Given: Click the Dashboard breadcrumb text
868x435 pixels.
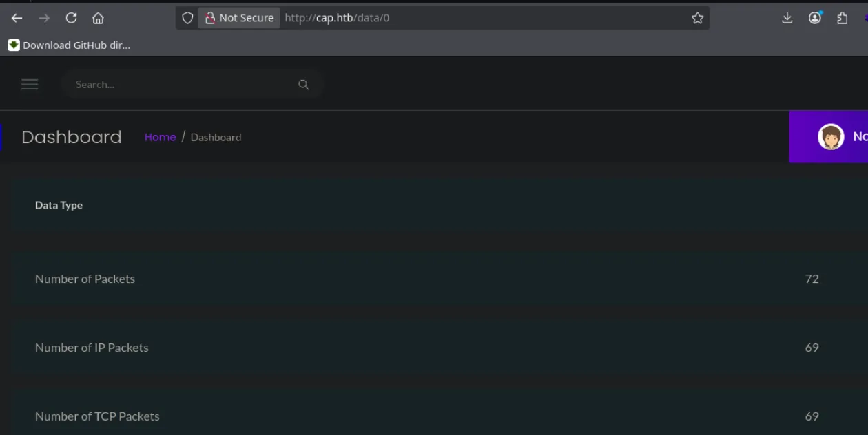Looking at the screenshot, I should [x=216, y=137].
